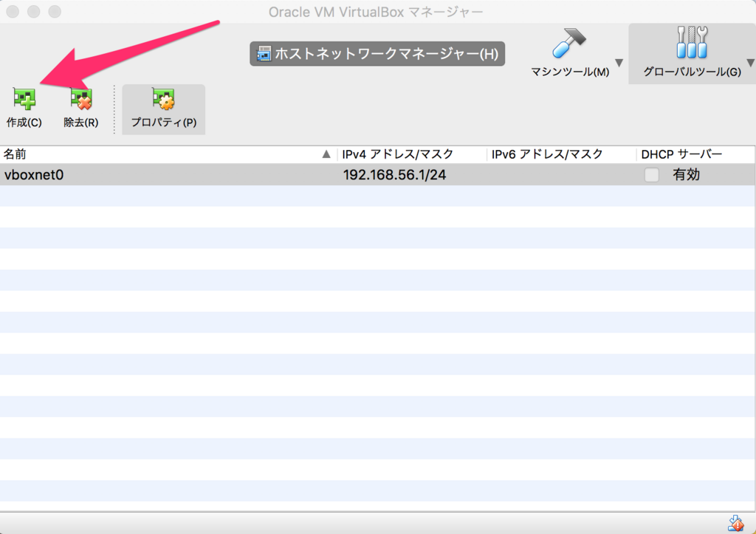The width and height of the screenshot is (756, 534).
Task: Expand the Machine Tools dropdown arrow
Action: click(619, 63)
